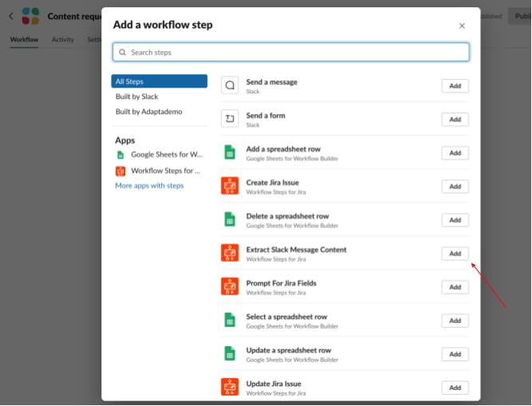
Task: Add the Send a message step
Action: click(x=455, y=86)
